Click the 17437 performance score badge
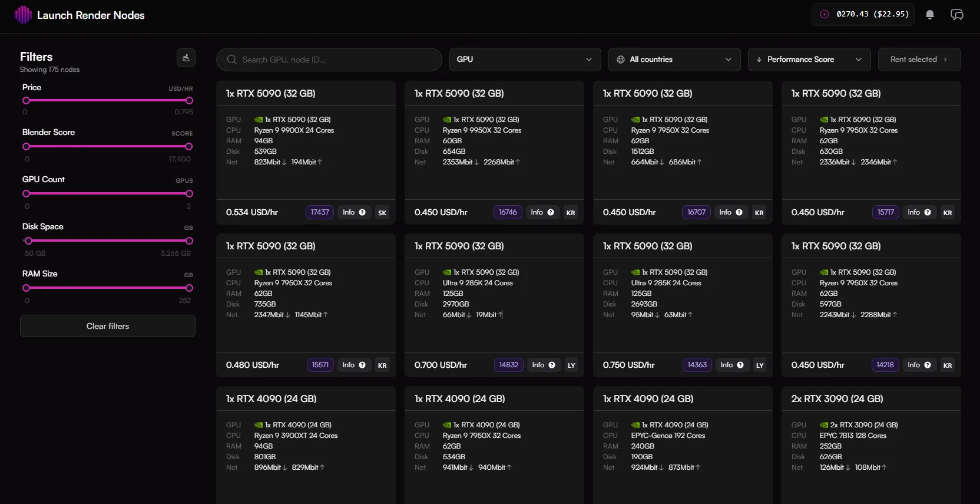The height and width of the screenshot is (504, 980). (x=320, y=212)
